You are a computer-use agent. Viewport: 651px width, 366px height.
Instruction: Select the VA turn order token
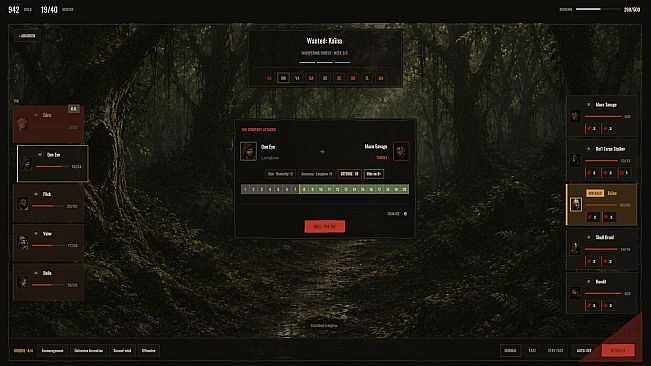pos(297,78)
